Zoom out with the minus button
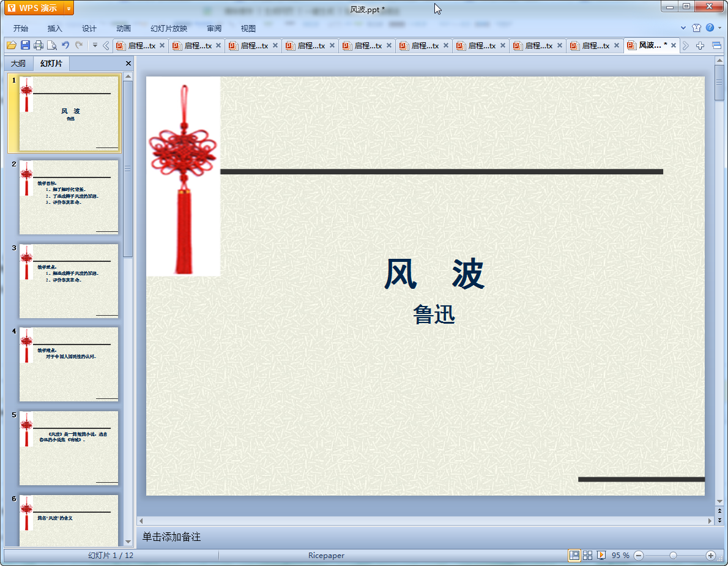The width and height of the screenshot is (728, 566). pos(639,556)
